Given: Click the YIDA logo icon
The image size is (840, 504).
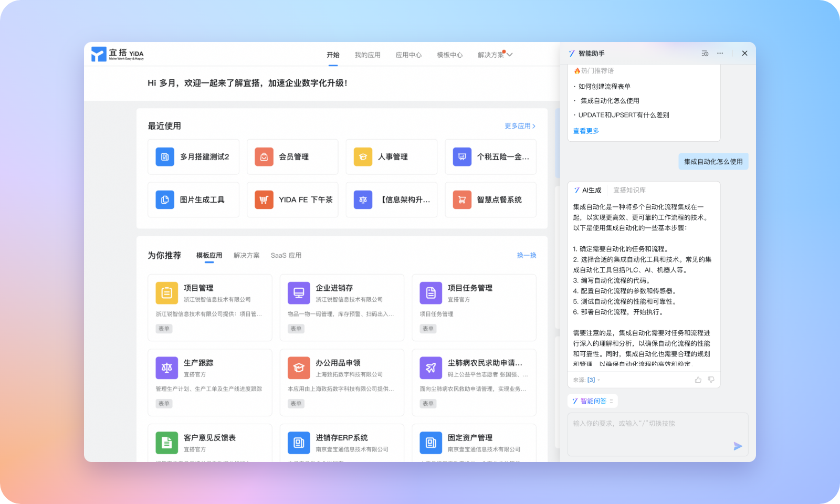Looking at the screenshot, I should [x=99, y=54].
